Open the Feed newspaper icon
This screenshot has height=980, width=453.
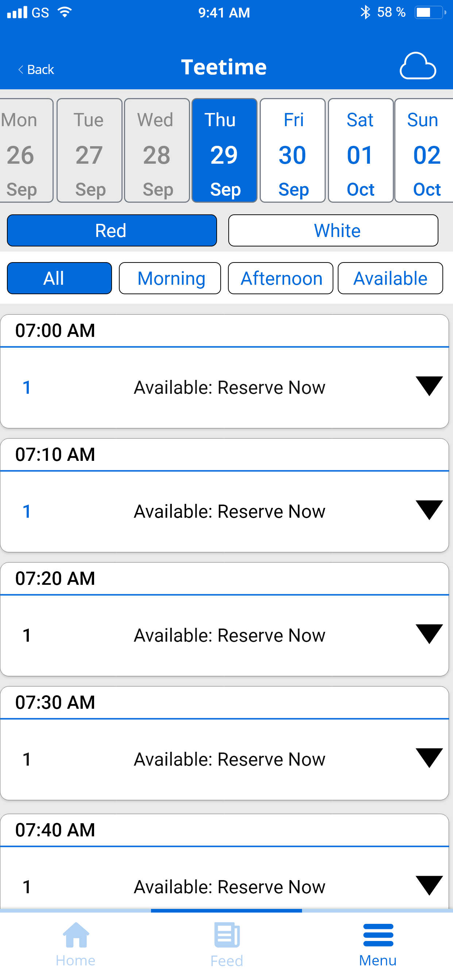pos(227,934)
